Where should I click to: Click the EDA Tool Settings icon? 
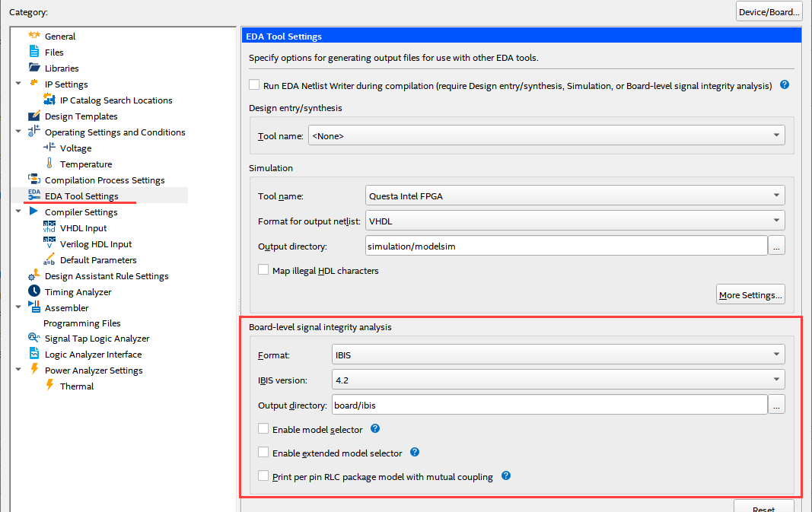click(x=34, y=195)
